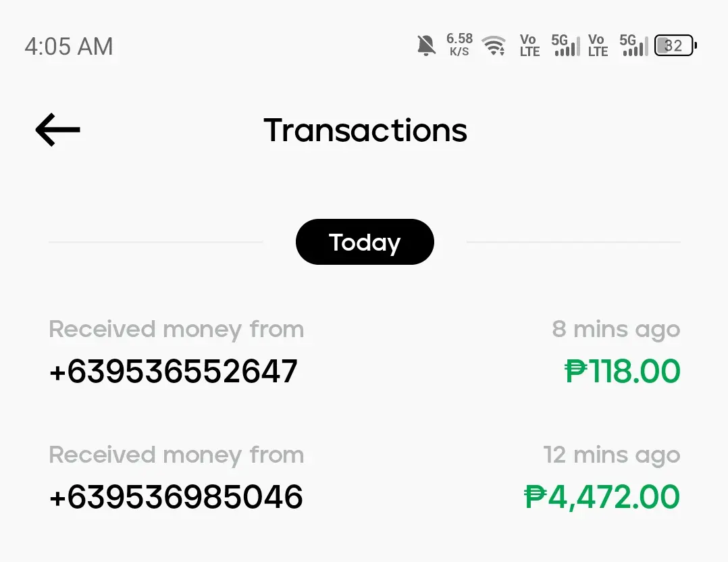
Task: Tap the 6.58 K/S network speed indicator
Action: (459, 45)
